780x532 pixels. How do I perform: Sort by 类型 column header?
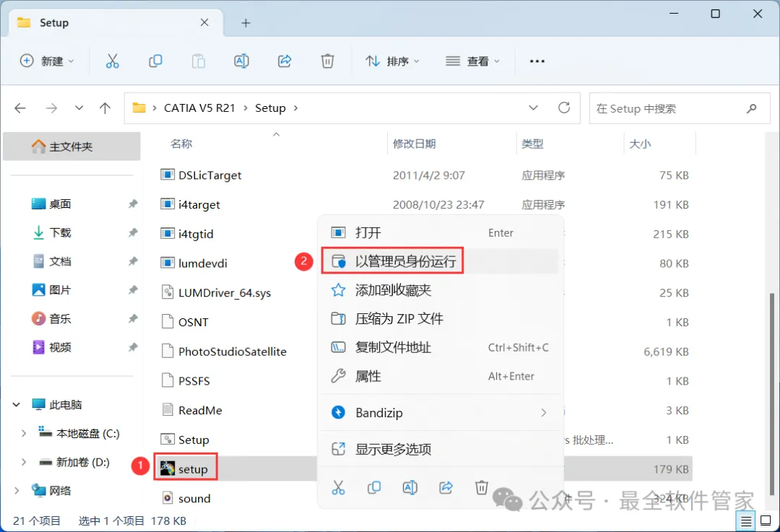tap(532, 144)
